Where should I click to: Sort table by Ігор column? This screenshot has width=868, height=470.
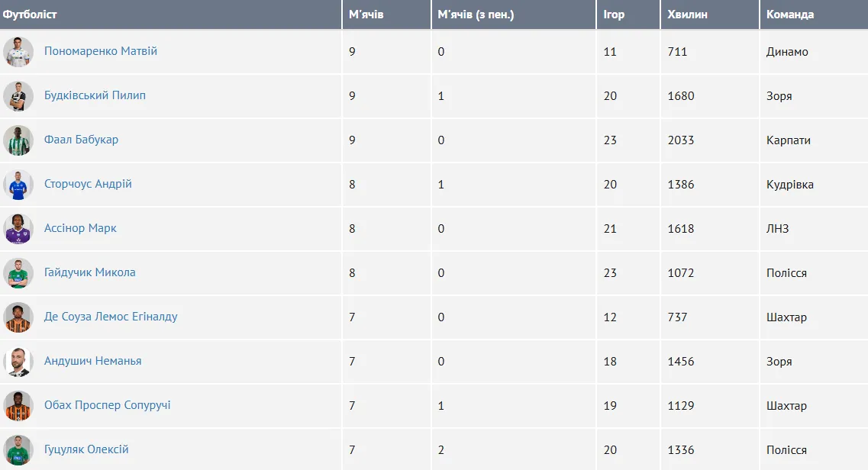pos(614,14)
